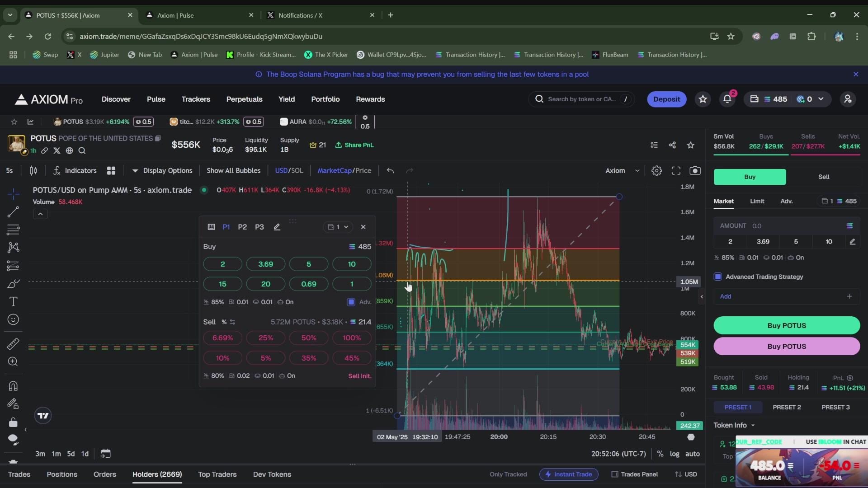Viewport: 868px width, 488px height.
Task: Click the TradingView logo on chart
Action: click(x=43, y=416)
